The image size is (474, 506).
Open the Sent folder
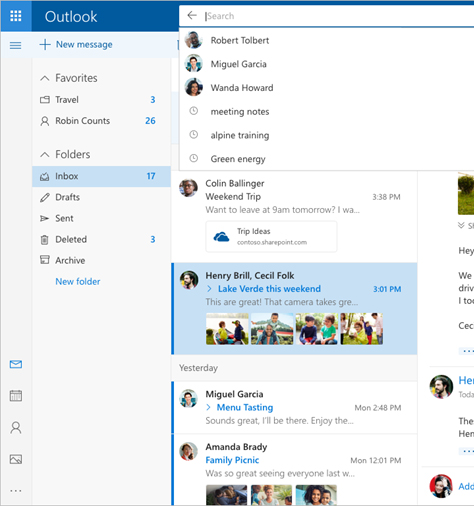point(101,218)
